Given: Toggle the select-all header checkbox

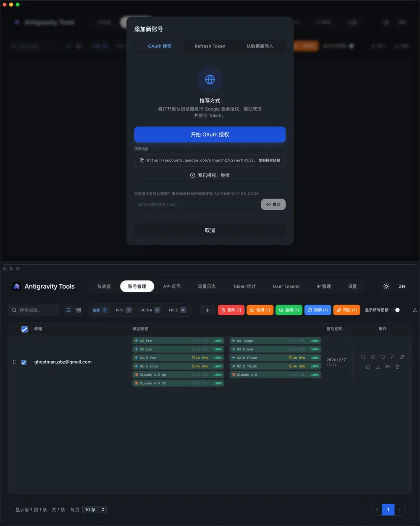Looking at the screenshot, I should tap(24, 329).
